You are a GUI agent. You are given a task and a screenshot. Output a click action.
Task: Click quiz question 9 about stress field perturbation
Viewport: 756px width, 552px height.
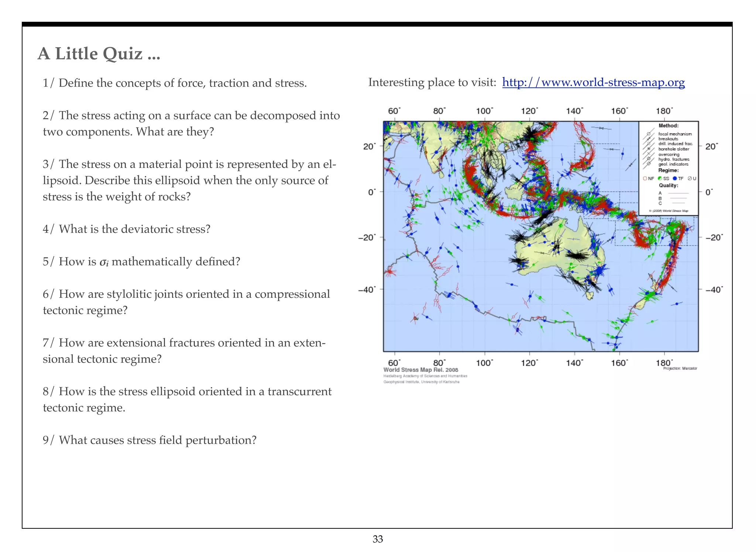pyautogui.click(x=150, y=440)
